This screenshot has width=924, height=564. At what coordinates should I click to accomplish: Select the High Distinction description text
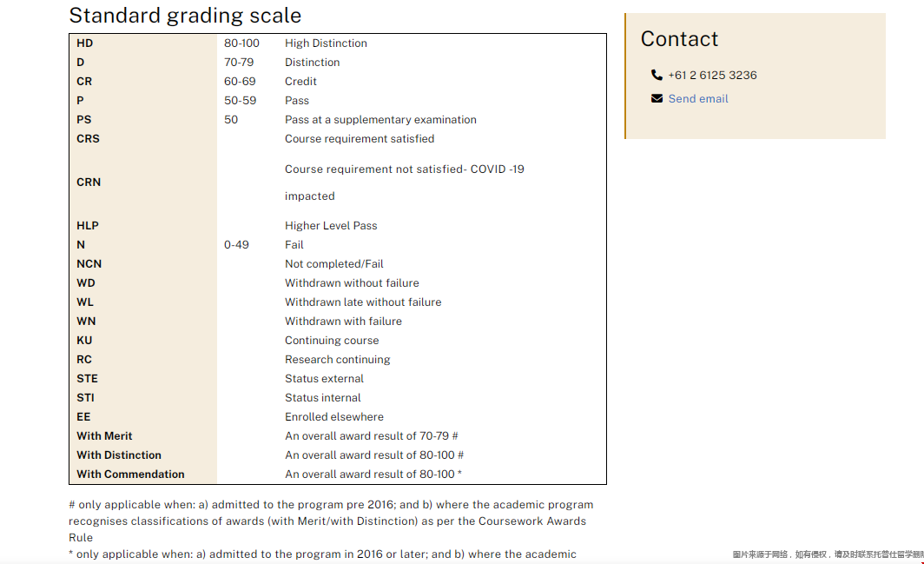(326, 43)
